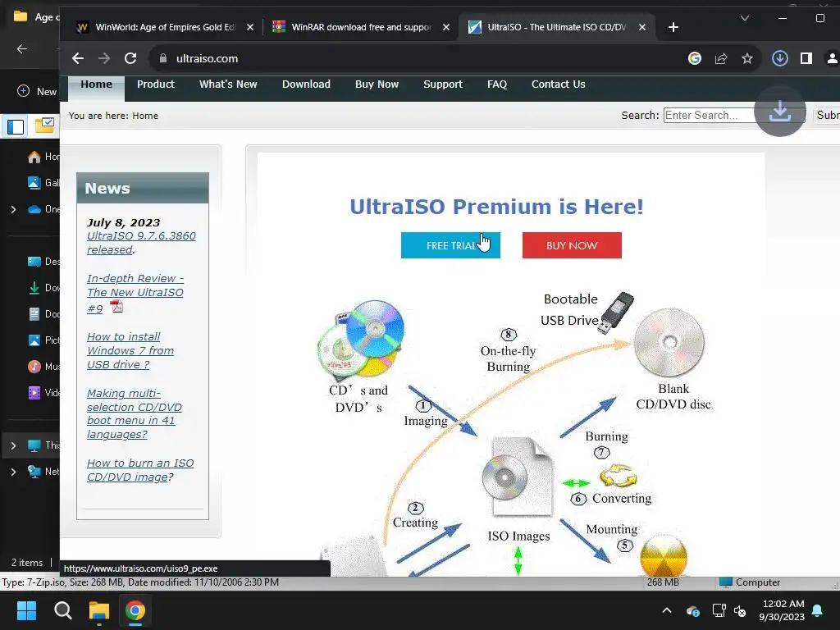Viewport: 840px width, 630px height.
Task: Open the Home menu on UltraISO site
Action: (x=97, y=84)
